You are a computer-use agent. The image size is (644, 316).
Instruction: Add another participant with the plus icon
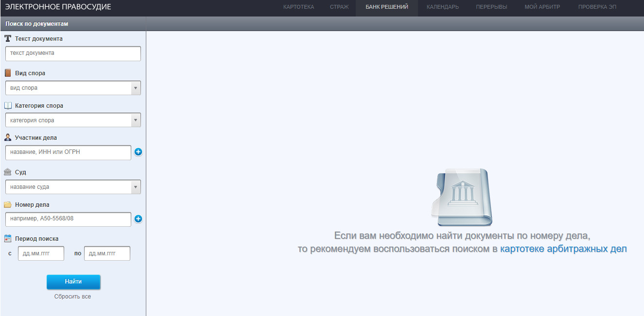[138, 152]
